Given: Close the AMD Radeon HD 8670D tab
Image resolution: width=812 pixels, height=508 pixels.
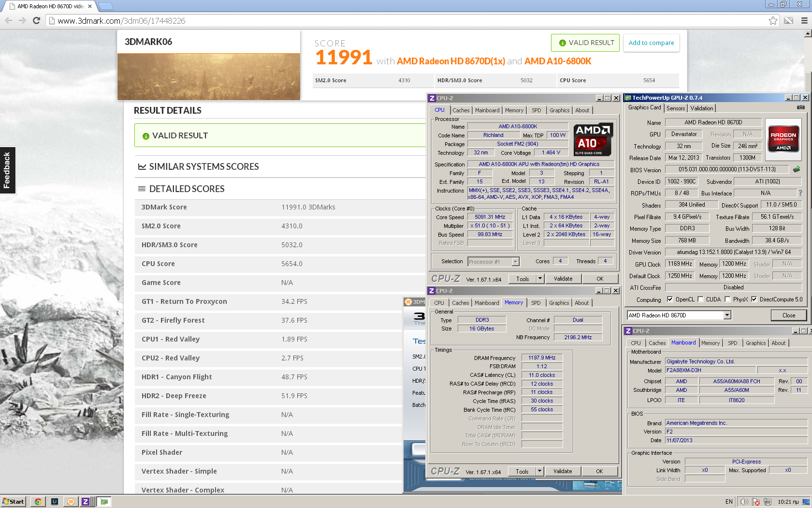Looking at the screenshot, I should point(90,6).
